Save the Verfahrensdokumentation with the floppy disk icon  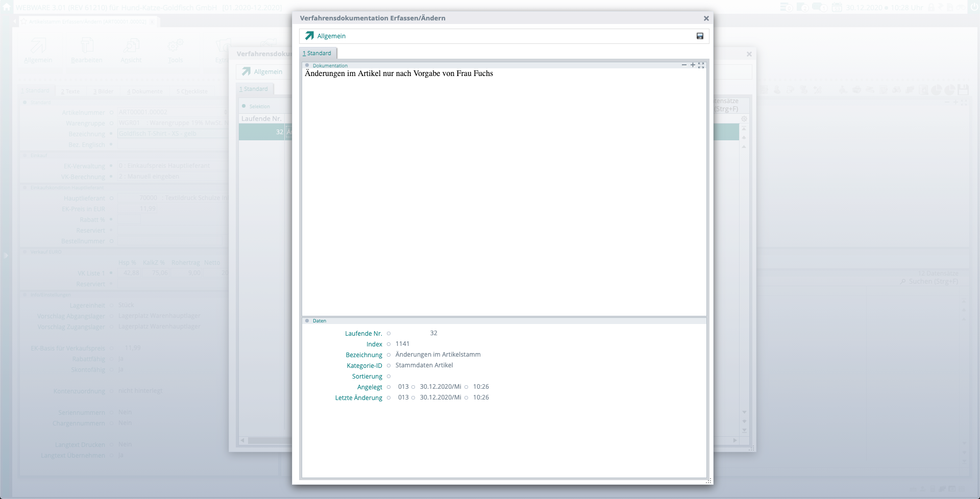click(700, 36)
